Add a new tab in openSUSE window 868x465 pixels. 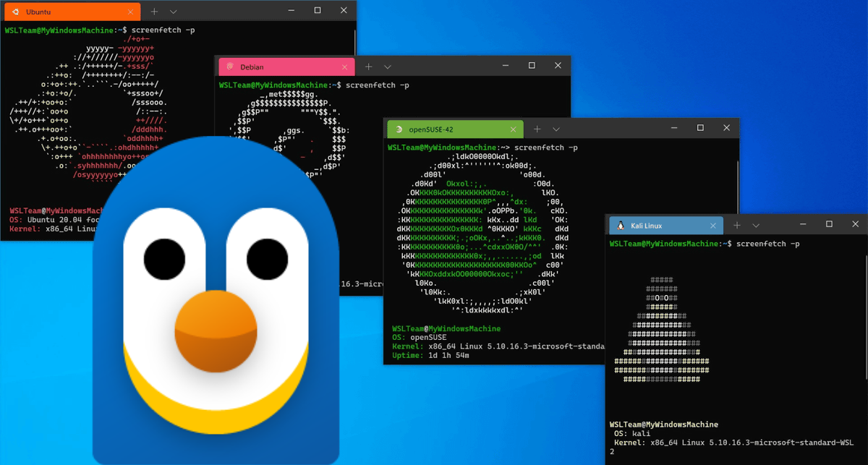tap(537, 129)
